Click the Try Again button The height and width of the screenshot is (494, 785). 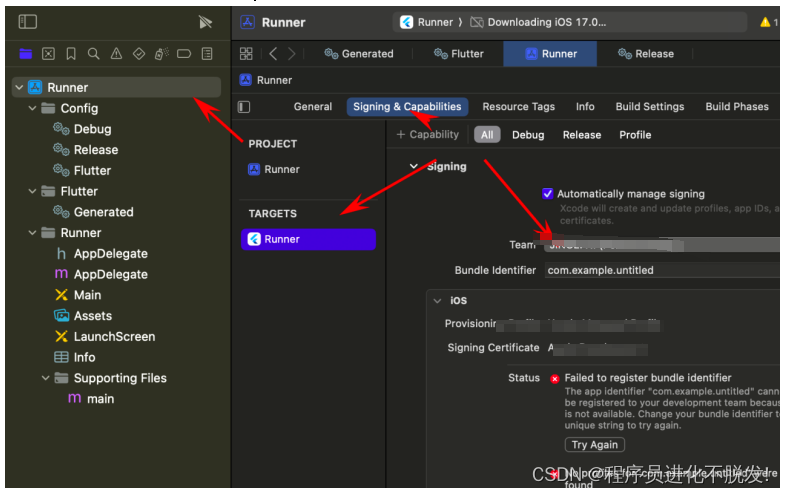pyautogui.click(x=595, y=445)
